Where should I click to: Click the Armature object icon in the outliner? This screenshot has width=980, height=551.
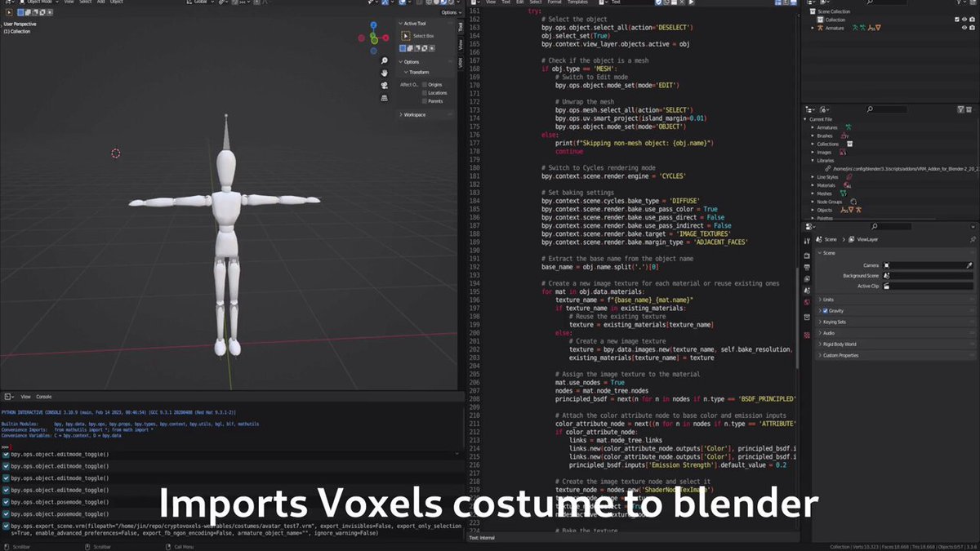point(820,28)
